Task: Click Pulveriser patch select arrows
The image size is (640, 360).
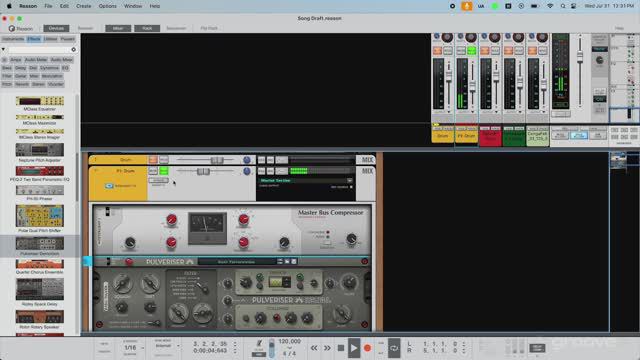Action: click(x=280, y=261)
